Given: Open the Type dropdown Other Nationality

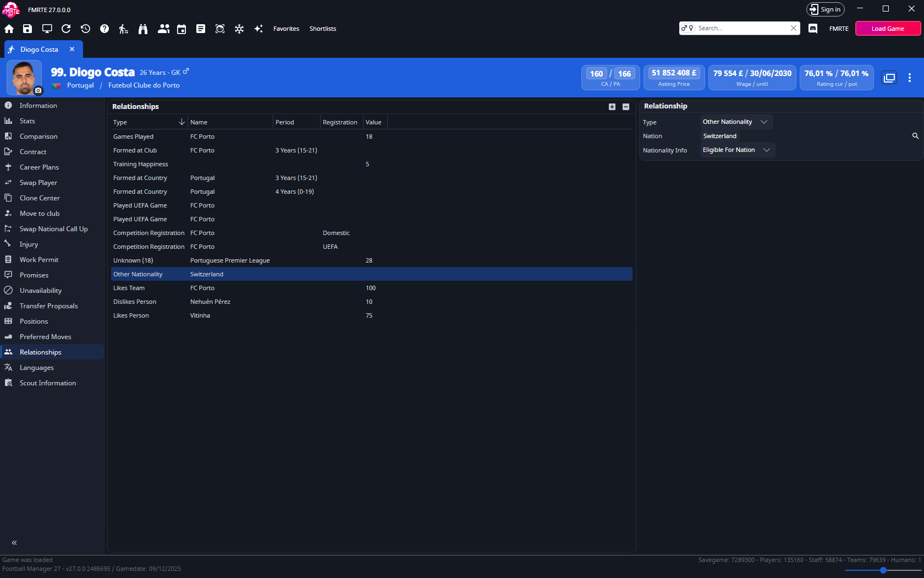Looking at the screenshot, I should coord(736,122).
